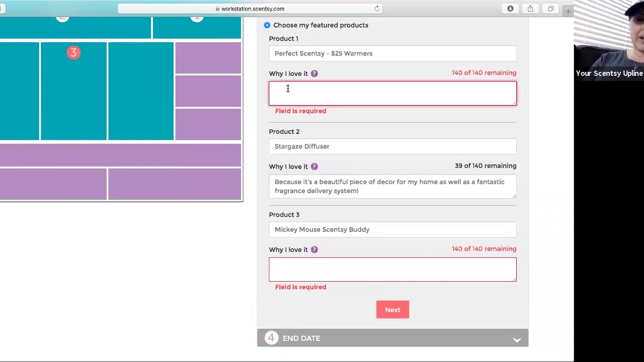The height and width of the screenshot is (362, 644).
Task: Focus Product 3 empty Why I love it box
Action: [392, 269]
